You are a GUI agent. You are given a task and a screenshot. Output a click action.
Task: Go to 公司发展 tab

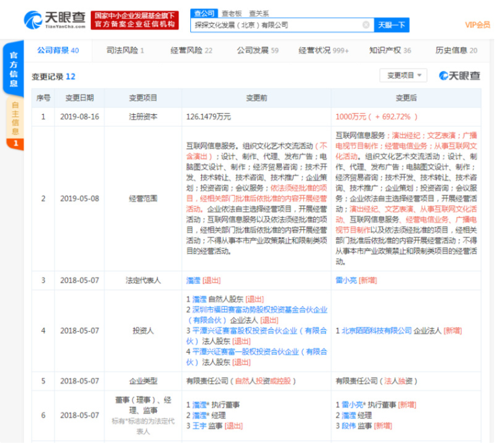point(257,50)
